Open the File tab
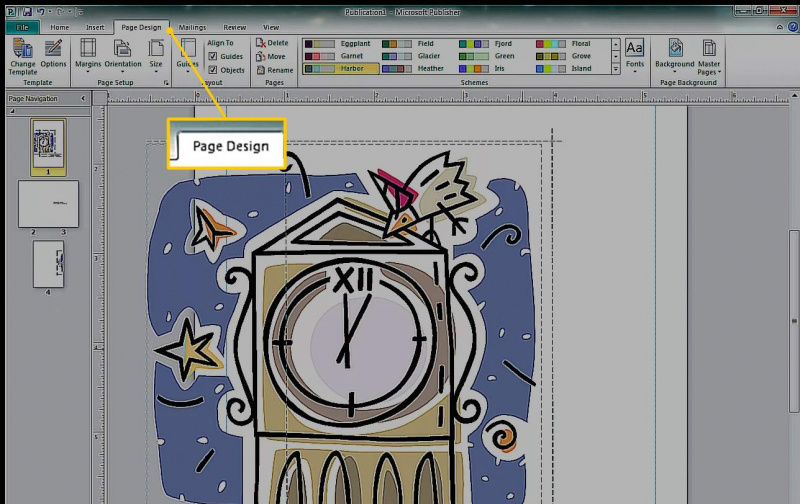The image size is (800, 504). click(x=22, y=28)
